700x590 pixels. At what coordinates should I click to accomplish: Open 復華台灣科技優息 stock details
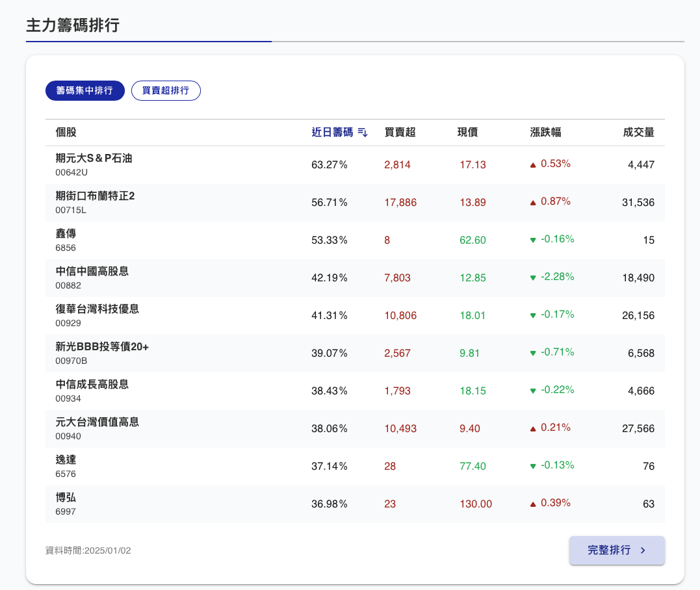[97, 309]
